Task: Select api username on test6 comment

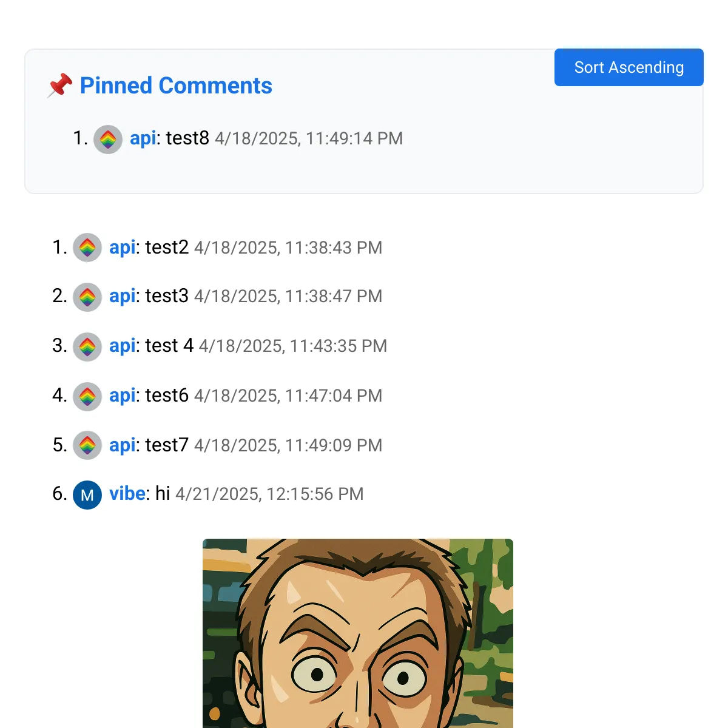Action: coord(123,396)
